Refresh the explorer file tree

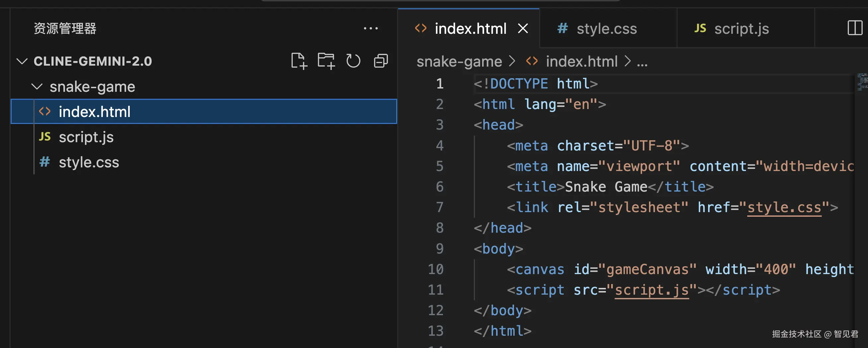353,61
